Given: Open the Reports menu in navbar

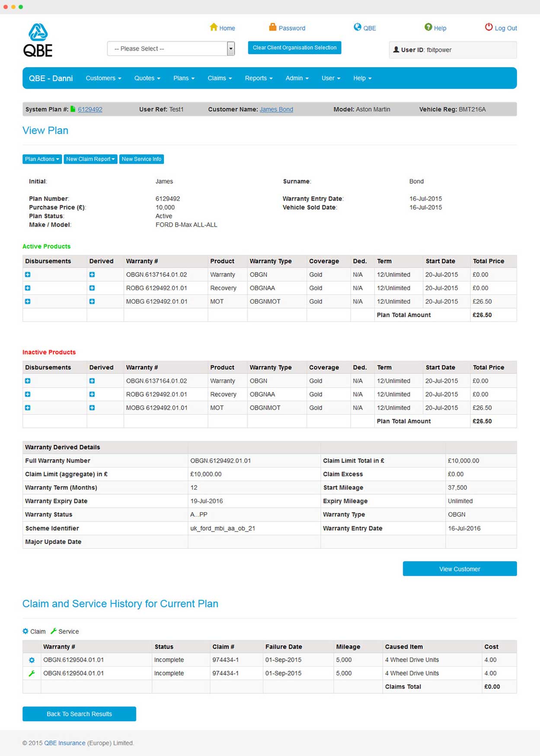Looking at the screenshot, I should tap(259, 78).
